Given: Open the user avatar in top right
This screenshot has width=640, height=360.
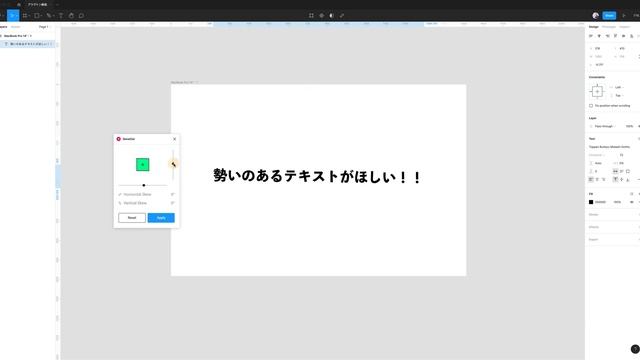Looking at the screenshot, I should click(x=596, y=16).
